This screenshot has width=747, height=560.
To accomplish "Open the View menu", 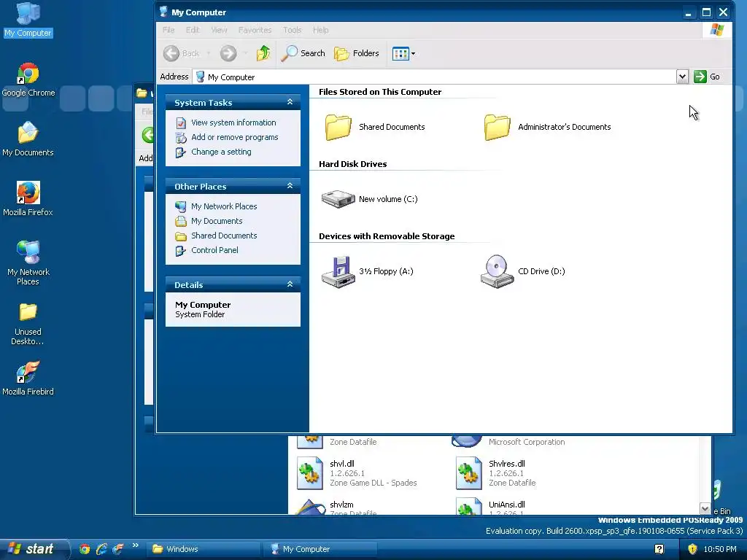I will (x=219, y=30).
